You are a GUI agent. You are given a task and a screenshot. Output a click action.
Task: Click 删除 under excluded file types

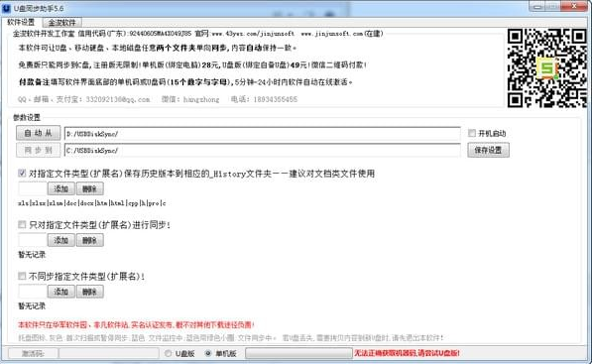[90, 292]
